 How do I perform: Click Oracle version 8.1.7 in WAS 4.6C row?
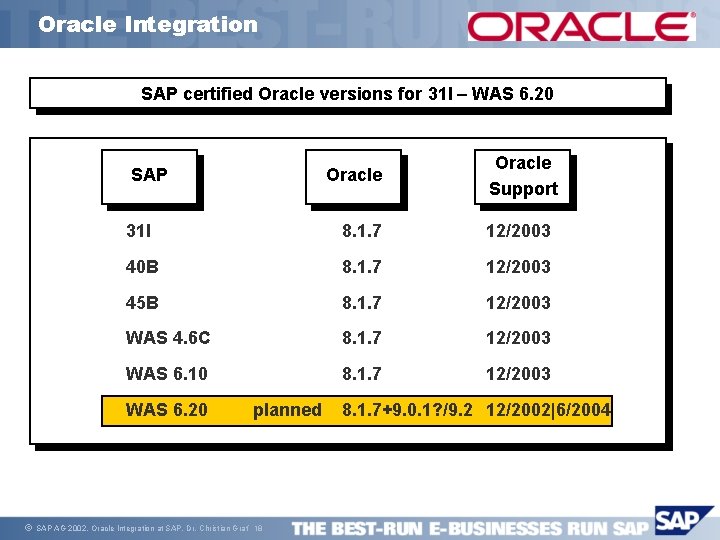tap(361, 338)
